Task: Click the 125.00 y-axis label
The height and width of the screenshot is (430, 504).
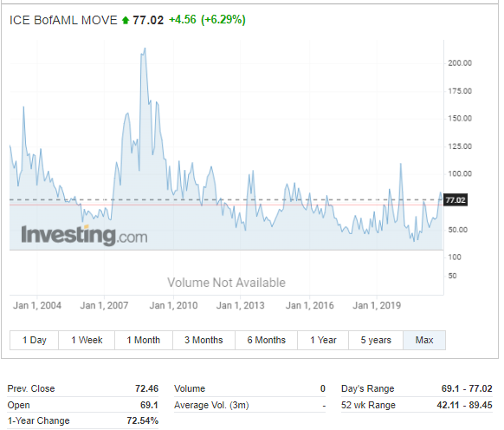Action: 460,147
